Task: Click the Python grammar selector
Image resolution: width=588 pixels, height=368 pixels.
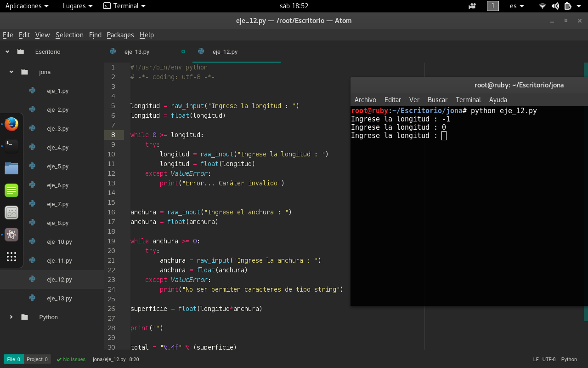Action: pyautogui.click(x=569, y=359)
